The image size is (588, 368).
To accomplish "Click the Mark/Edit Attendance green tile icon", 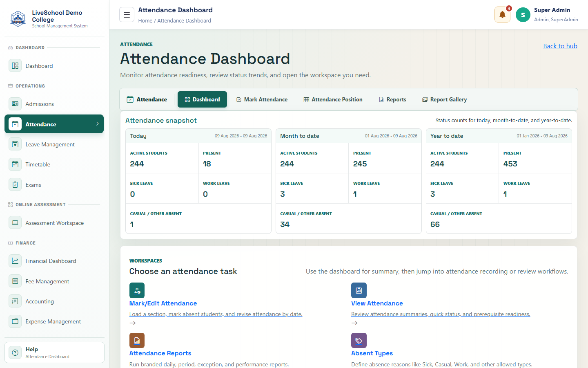I will [137, 290].
